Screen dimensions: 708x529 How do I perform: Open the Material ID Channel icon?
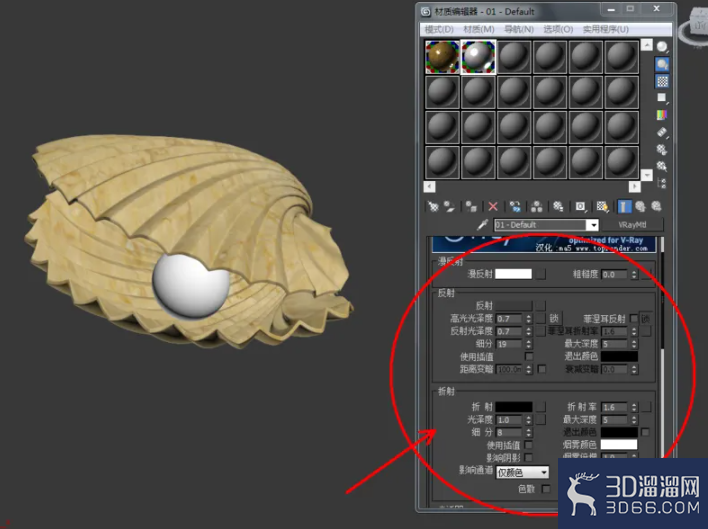(x=581, y=207)
